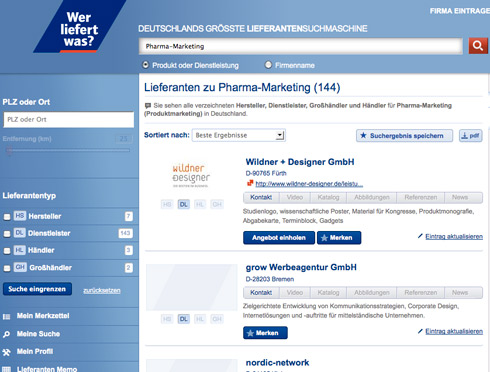Click the pencil icon next to grow Eintrag aktualisieren
The width and height of the screenshot is (490, 372).
[x=420, y=331]
